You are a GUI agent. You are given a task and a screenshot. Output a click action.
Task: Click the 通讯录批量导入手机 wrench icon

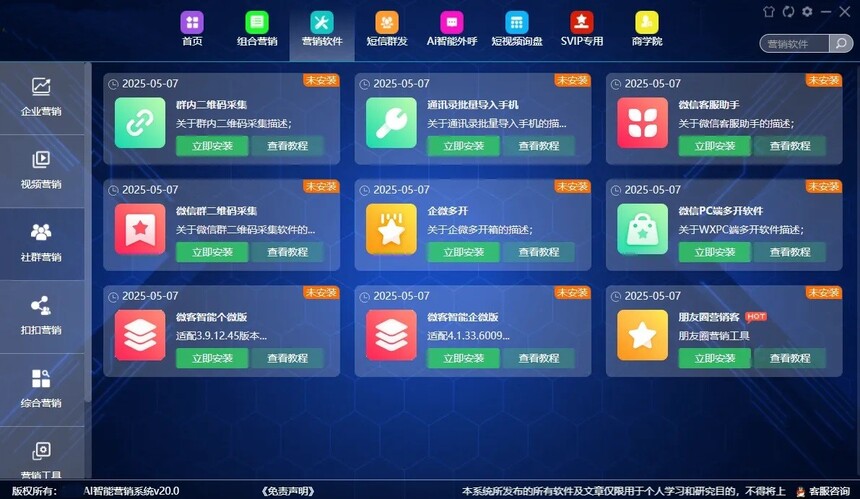click(x=391, y=123)
